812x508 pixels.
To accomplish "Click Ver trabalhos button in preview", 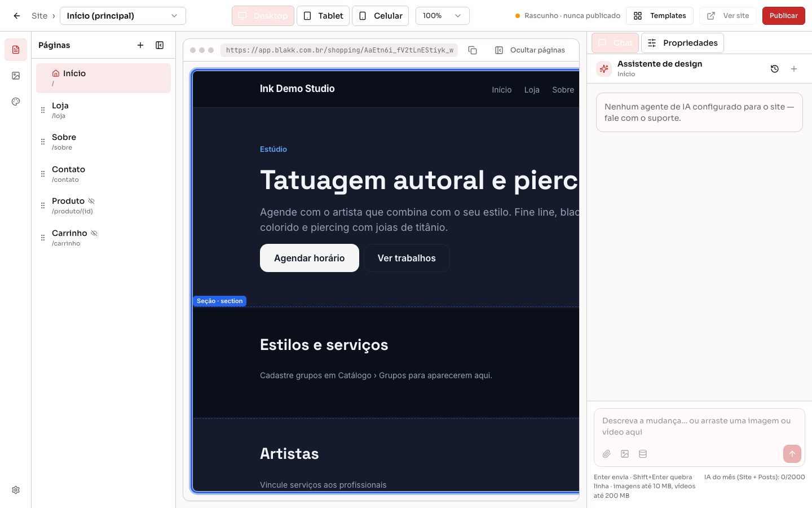I will 407,258.
